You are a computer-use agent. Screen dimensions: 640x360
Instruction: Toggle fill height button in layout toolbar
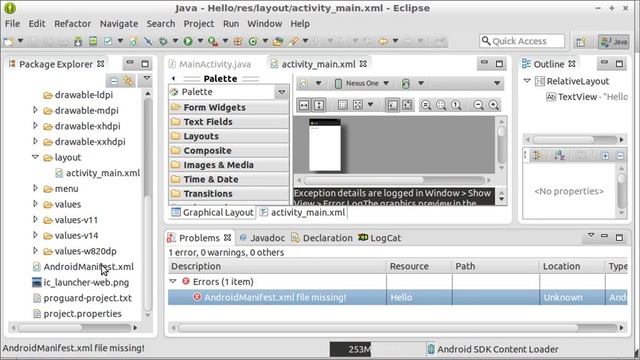319,105
